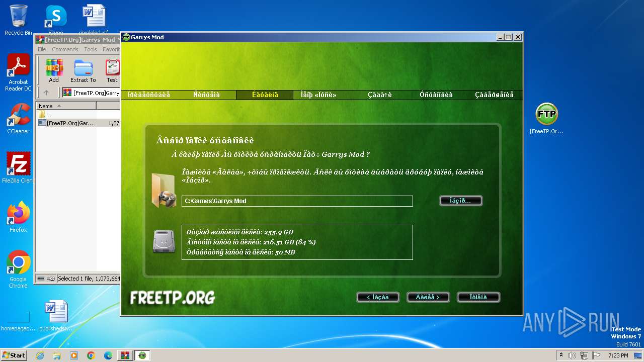The width and height of the screenshot is (644, 362).
Task: Select the CCleaner desktop shortcut
Action: tap(18, 119)
